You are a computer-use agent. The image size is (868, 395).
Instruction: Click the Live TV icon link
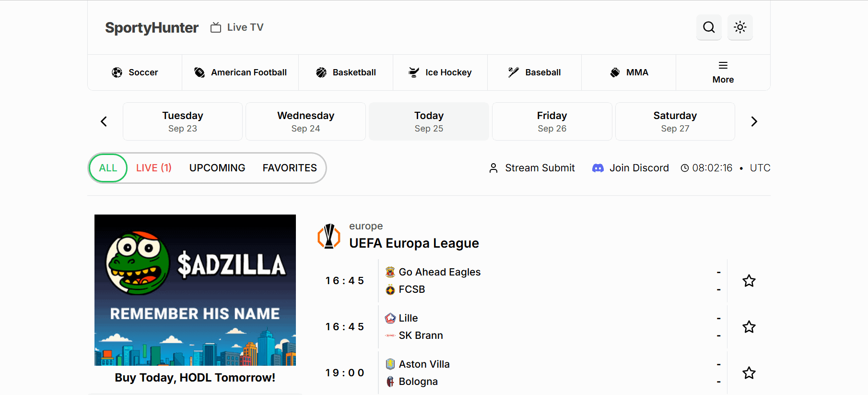click(216, 27)
